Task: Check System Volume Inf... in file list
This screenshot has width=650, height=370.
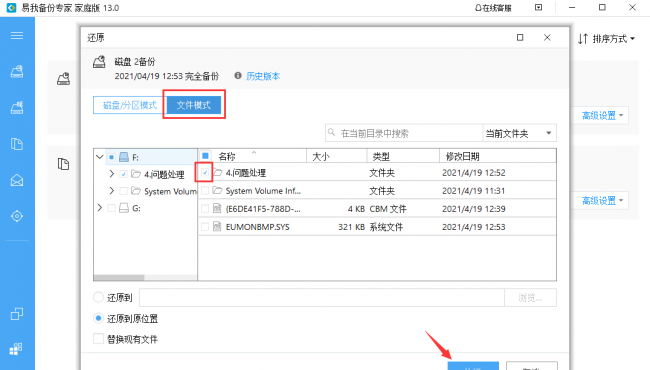Action: pos(205,191)
